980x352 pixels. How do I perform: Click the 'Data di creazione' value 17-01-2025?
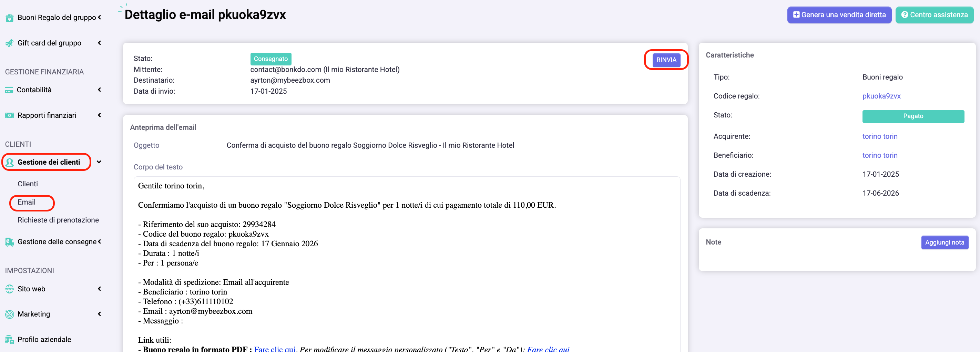point(880,175)
